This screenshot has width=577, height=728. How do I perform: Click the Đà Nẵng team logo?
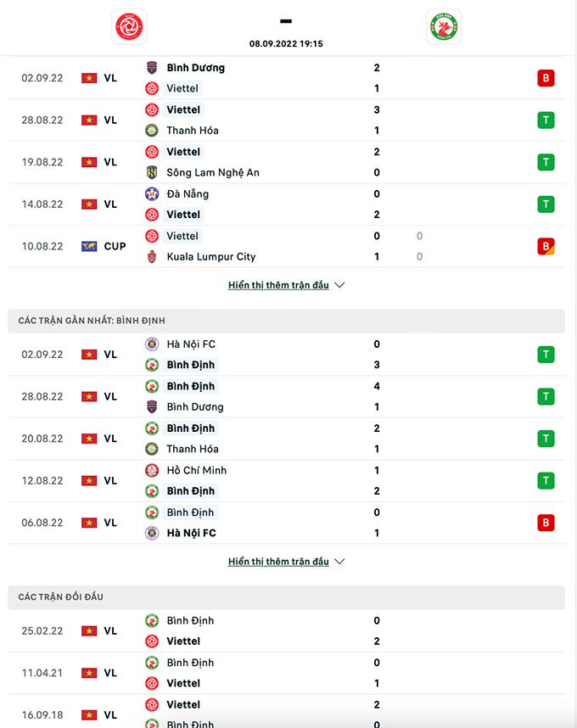click(152, 193)
